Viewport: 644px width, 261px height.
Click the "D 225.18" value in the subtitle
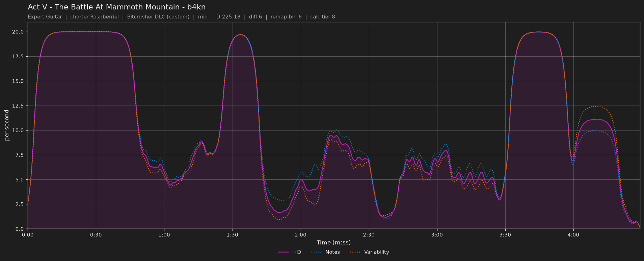(x=228, y=17)
